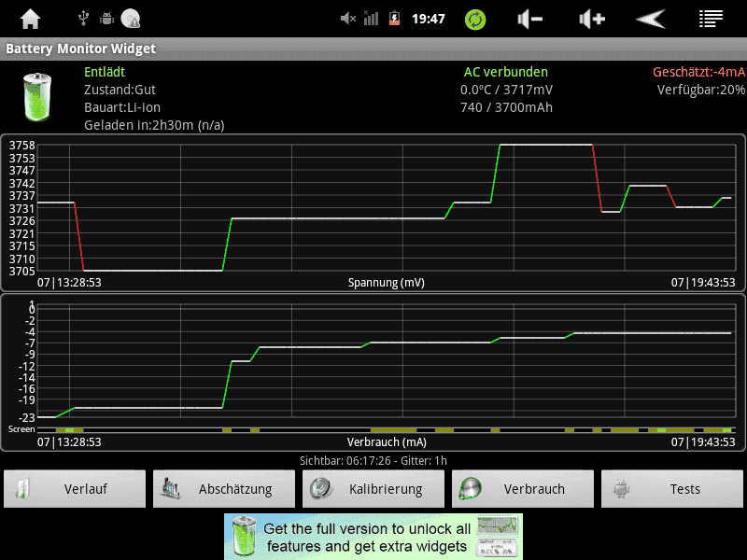This screenshot has width=747, height=560.
Task: Select the AC verbunden label
Action: pos(505,72)
